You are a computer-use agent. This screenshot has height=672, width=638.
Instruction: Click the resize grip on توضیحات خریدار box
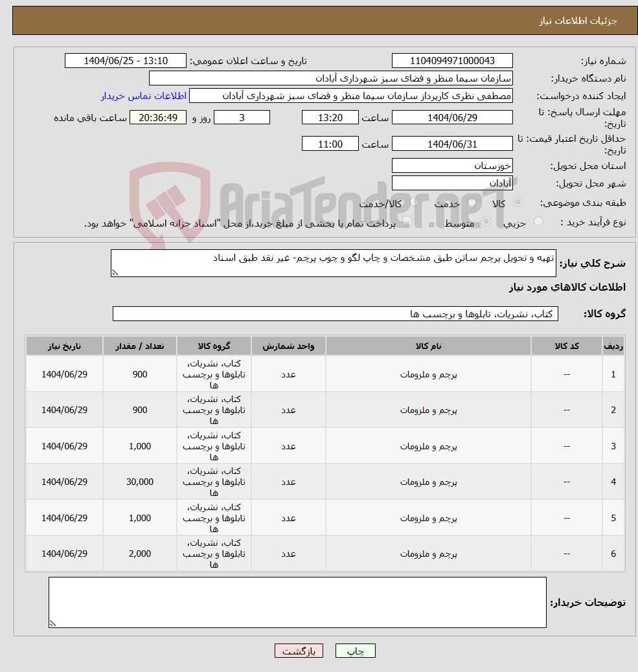52,622
